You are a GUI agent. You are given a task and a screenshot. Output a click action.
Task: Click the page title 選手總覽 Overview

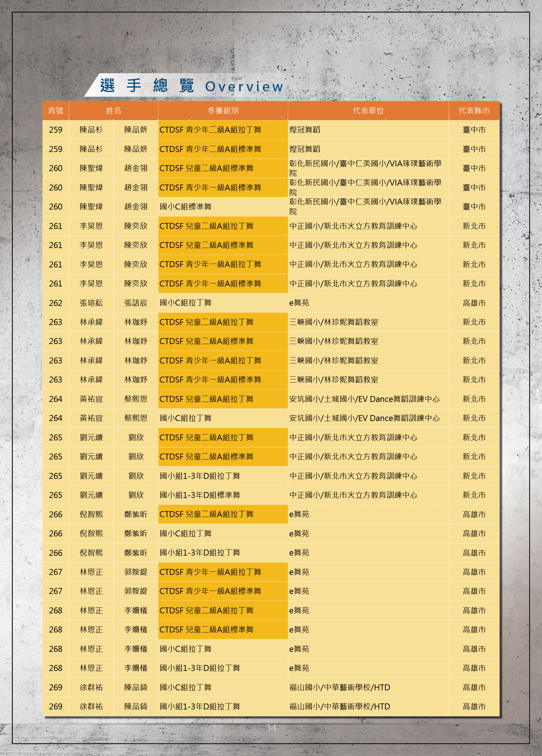(192, 86)
